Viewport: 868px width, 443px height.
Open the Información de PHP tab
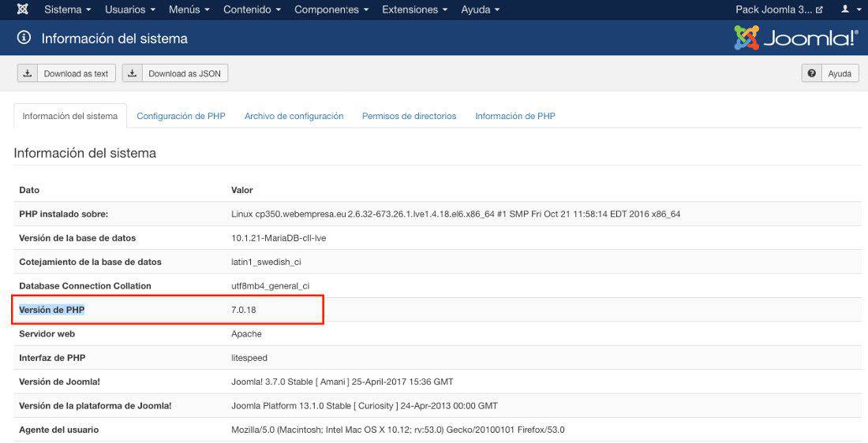pos(515,116)
